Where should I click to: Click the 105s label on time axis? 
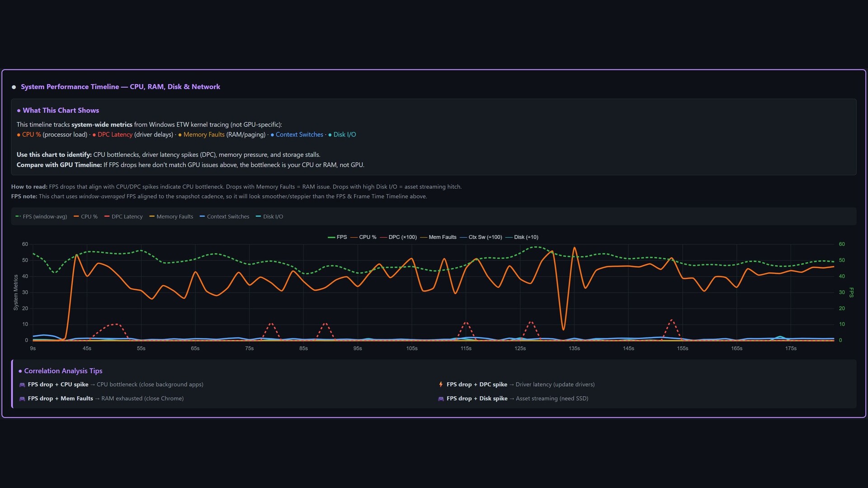point(412,348)
